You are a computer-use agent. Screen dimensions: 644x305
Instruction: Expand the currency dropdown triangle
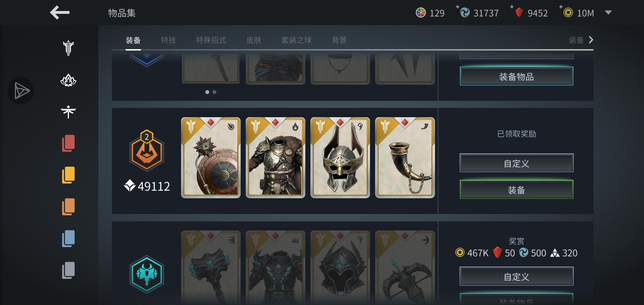point(608,12)
